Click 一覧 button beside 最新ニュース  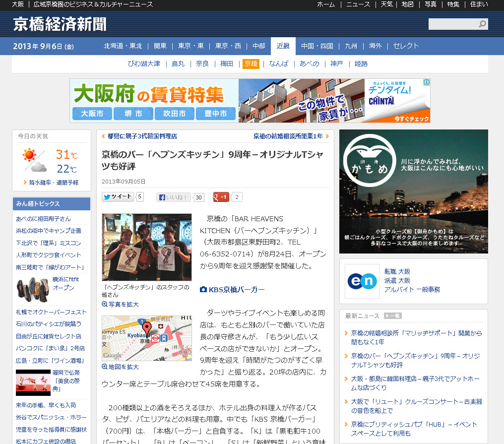(x=392, y=316)
